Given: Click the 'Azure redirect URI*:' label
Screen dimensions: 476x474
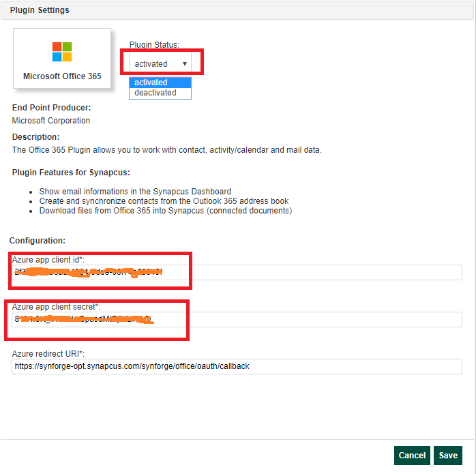Looking at the screenshot, I should point(48,354).
